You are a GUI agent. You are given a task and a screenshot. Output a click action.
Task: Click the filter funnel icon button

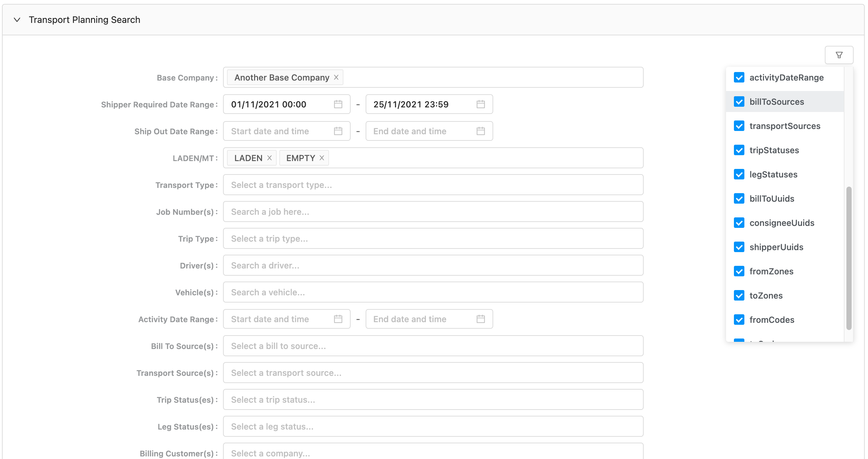pyautogui.click(x=839, y=55)
